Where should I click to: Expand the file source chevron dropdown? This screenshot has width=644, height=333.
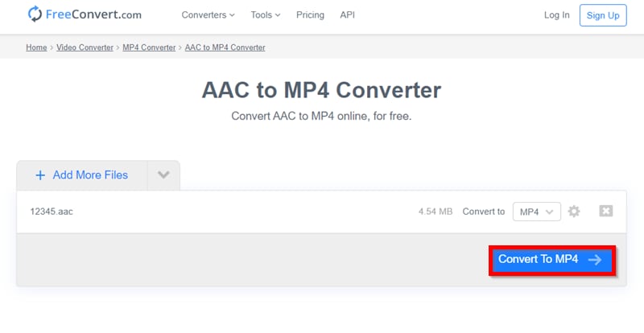point(163,175)
